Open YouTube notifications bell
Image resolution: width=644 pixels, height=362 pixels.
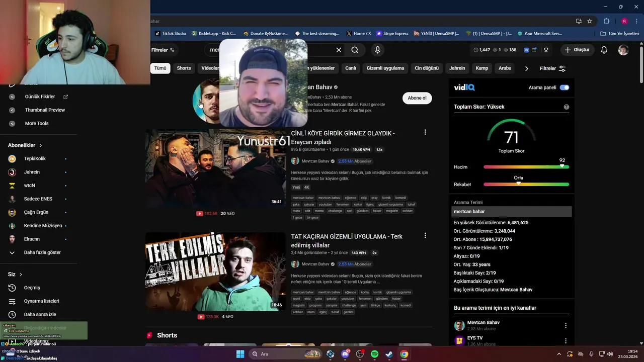pos(604,50)
